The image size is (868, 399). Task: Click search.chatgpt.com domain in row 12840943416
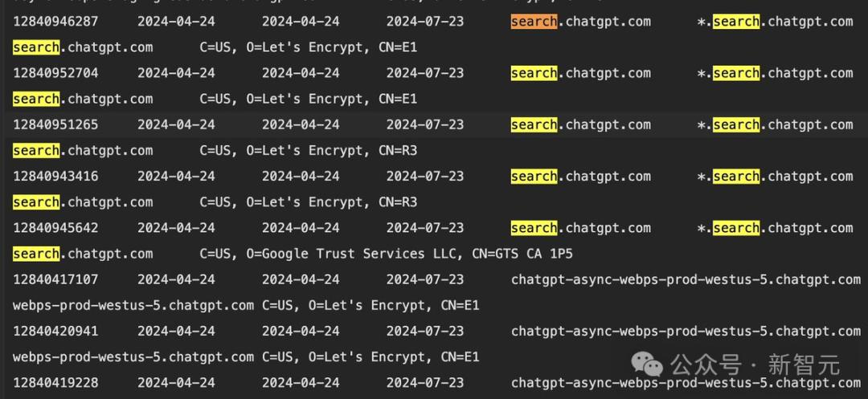(x=580, y=176)
